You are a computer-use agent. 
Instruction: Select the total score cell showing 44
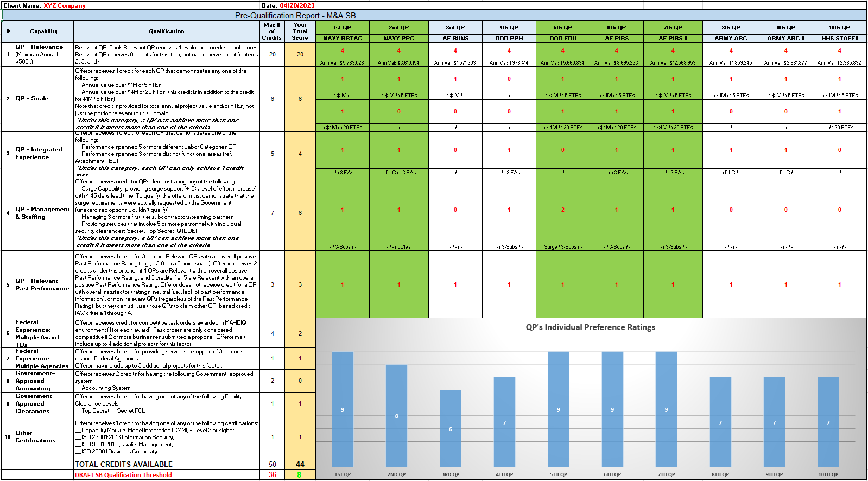pos(300,464)
